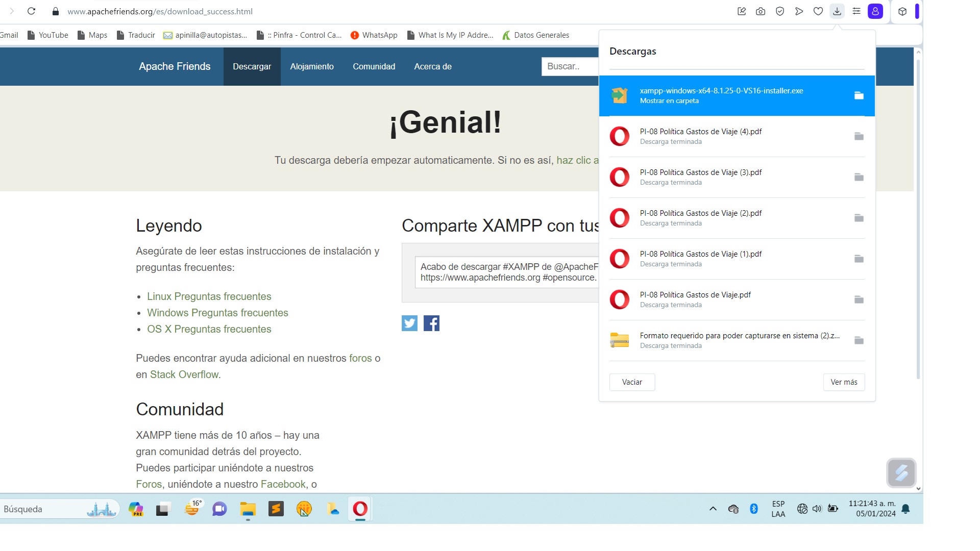Open the Easy Setup sliders icon
Viewport: 980px width, 551px height.
coord(856,11)
